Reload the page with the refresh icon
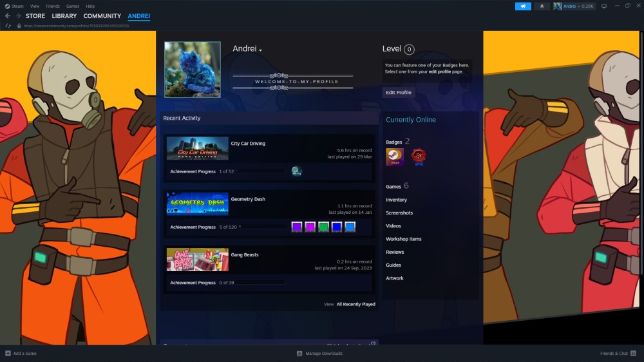This screenshot has width=644, height=362. tap(8, 26)
